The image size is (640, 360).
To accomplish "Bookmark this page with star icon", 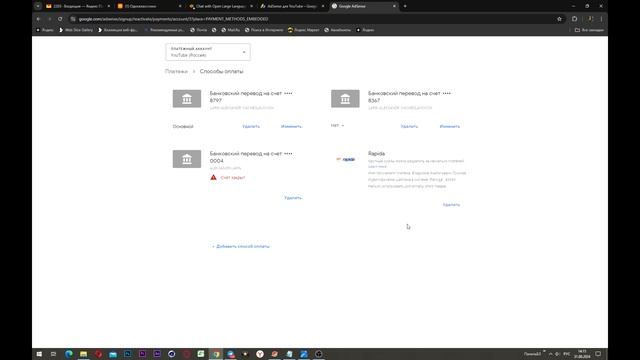I will [559, 19].
